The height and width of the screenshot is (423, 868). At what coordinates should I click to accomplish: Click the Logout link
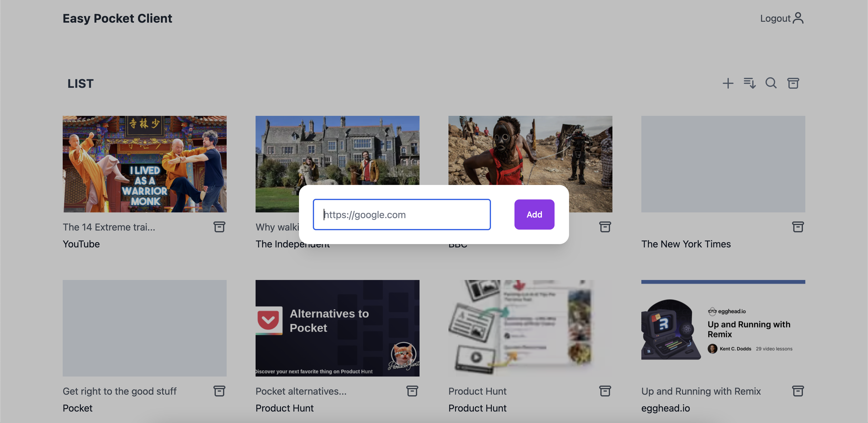(775, 18)
